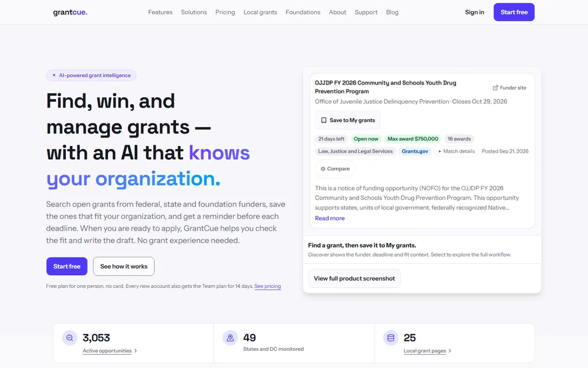Expand Match details disclosure triangle
Image resolution: width=588 pixels, height=368 pixels.
[440, 151]
